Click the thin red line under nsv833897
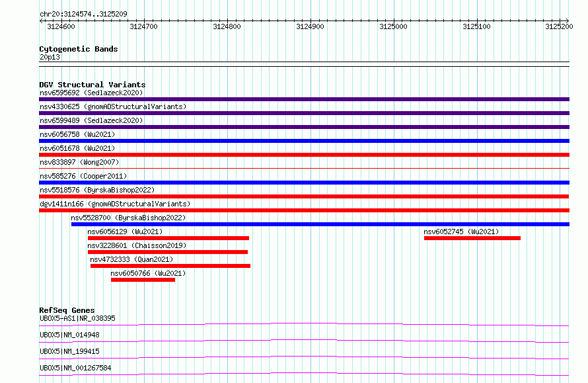The image size is (588, 383). click(x=304, y=168)
